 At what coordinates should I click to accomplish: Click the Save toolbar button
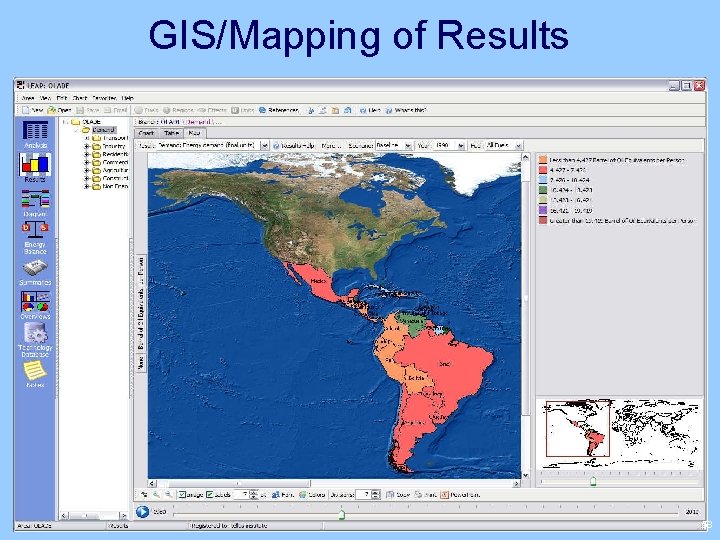[87, 110]
